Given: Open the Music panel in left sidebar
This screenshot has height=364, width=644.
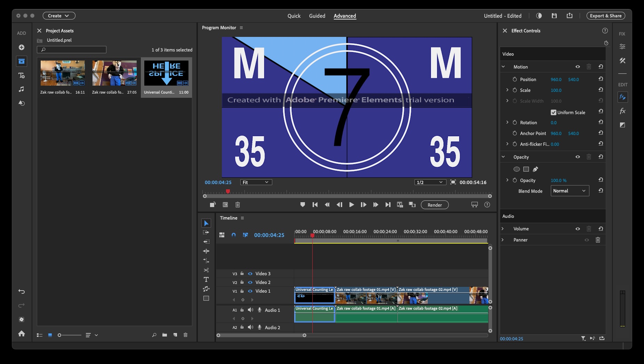Looking at the screenshot, I should (22, 89).
